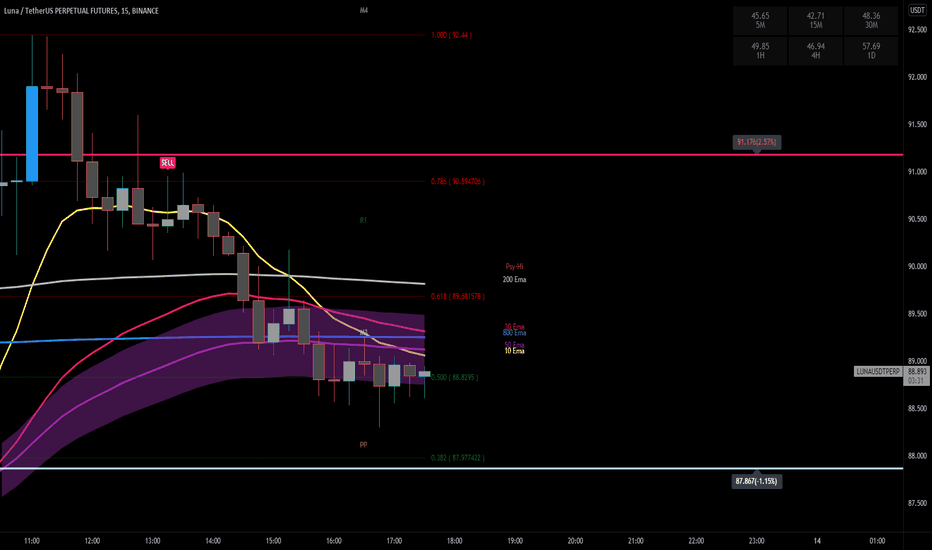
Task: Click the 92.500 price axis label
Action: pos(917,30)
